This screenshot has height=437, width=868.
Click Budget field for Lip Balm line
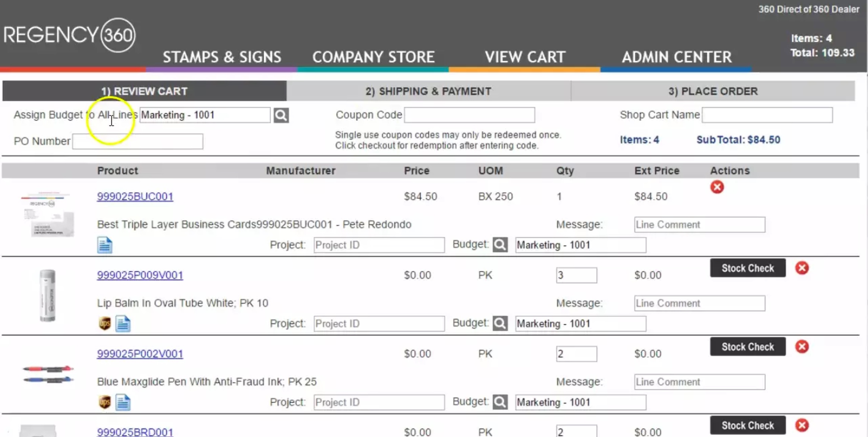click(x=580, y=324)
